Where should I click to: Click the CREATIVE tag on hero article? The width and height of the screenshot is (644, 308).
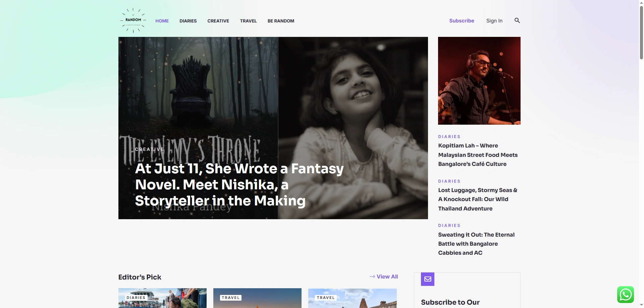(x=150, y=149)
